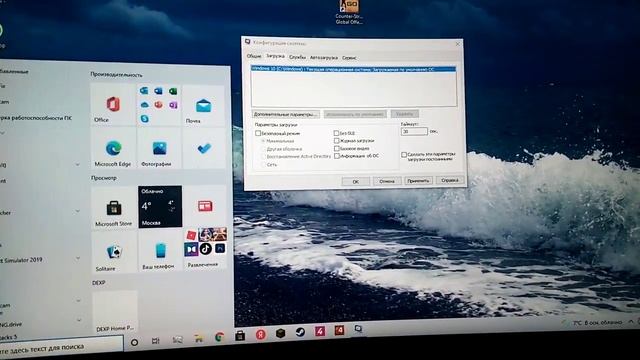Open Steam from the taskbar
Image resolution: width=640 pixels, height=360 pixels.
click(300, 332)
